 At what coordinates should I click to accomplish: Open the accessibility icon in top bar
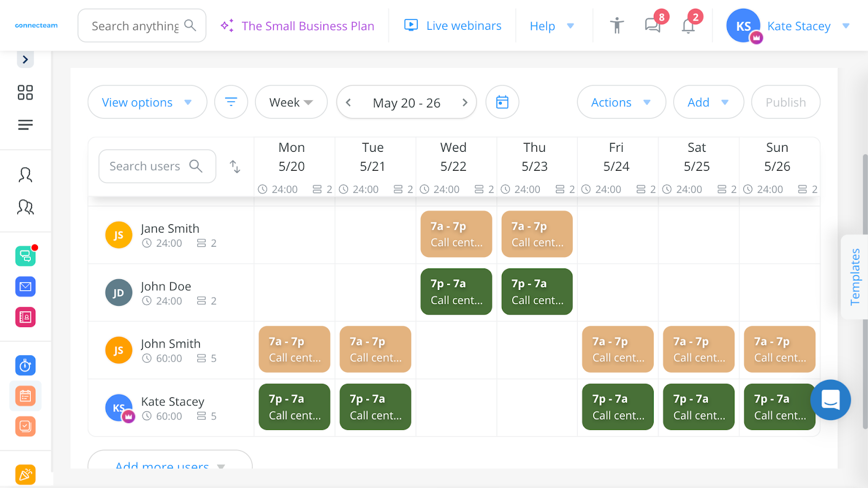(x=616, y=25)
